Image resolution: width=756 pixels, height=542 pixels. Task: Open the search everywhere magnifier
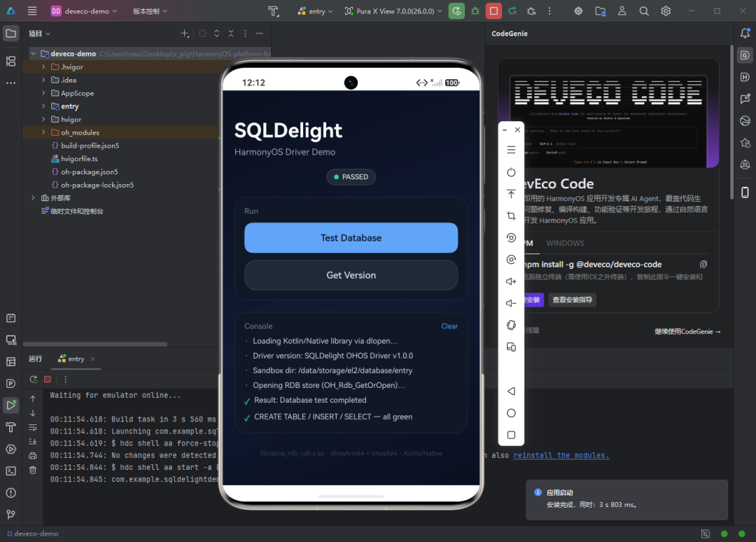[644, 11]
